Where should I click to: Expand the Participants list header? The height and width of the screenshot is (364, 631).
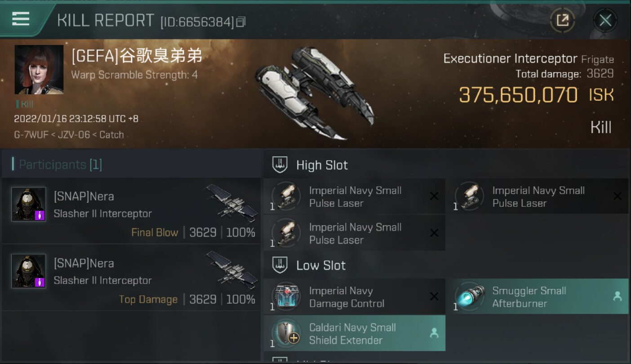(x=60, y=165)
